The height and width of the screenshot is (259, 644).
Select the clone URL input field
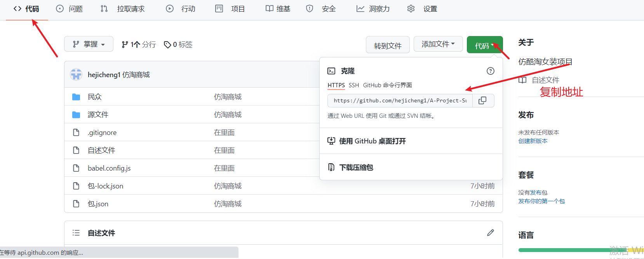click(x=400, y=100)
